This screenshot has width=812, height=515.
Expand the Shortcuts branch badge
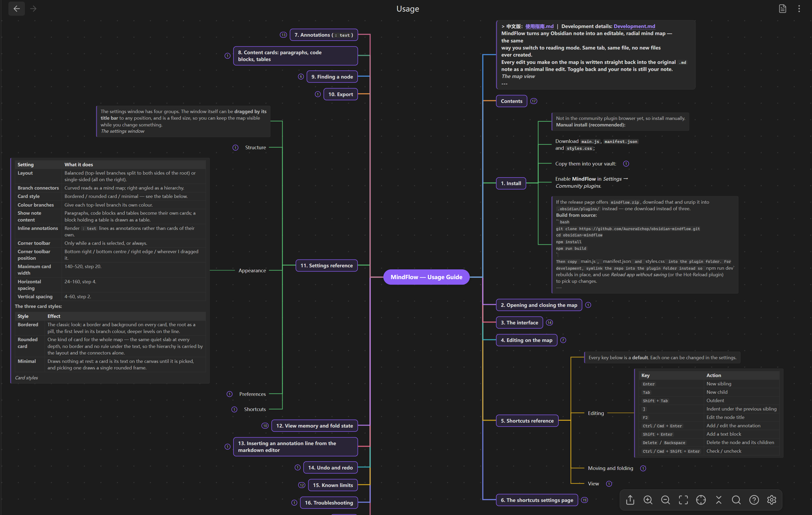234,409
